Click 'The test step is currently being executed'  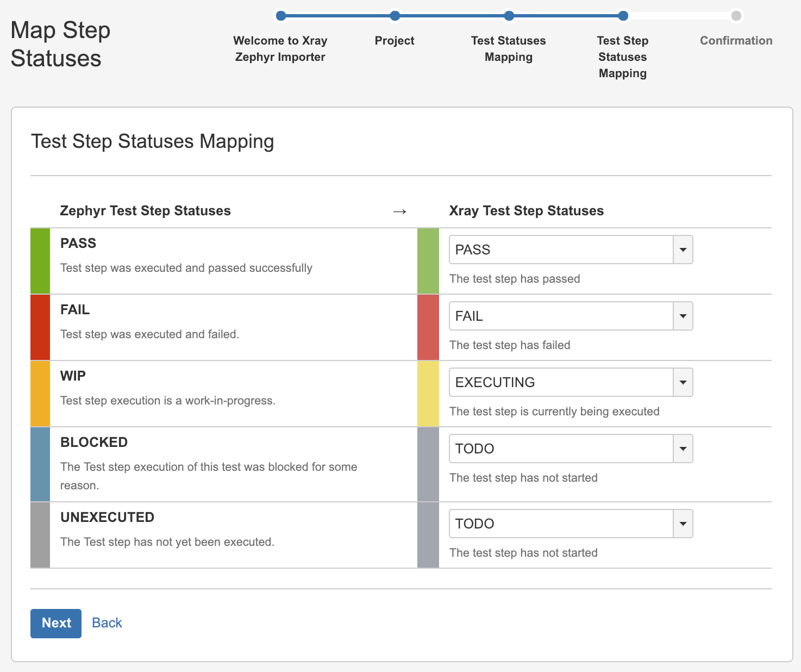554,412
